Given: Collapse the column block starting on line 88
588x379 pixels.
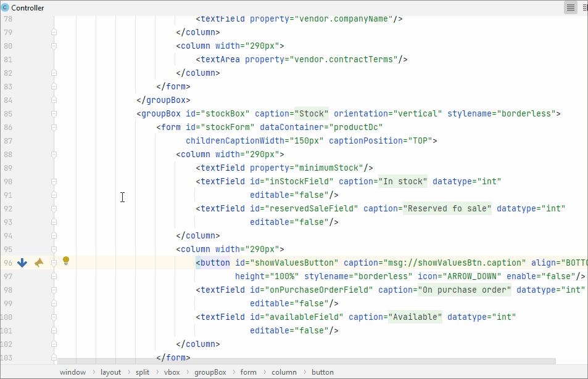Looking at the screenshot, I should click(54, 154).
